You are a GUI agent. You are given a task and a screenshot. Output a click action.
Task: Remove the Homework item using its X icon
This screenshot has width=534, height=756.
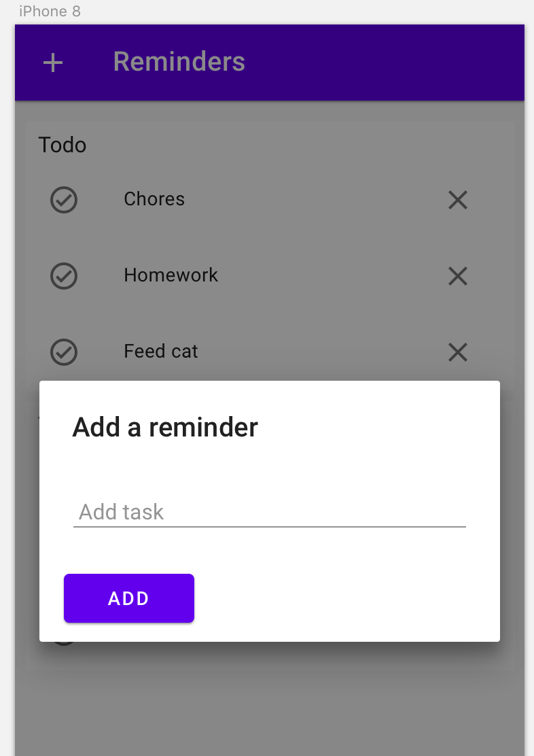[x=458, y=276]
